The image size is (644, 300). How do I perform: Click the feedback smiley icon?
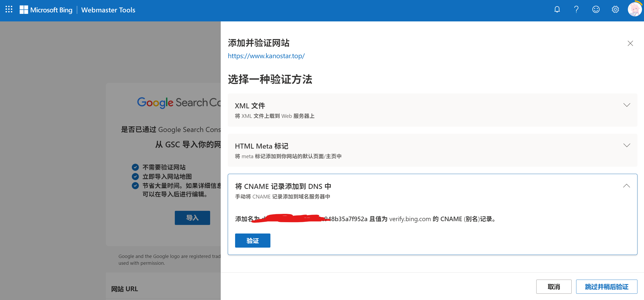point(596,10)
